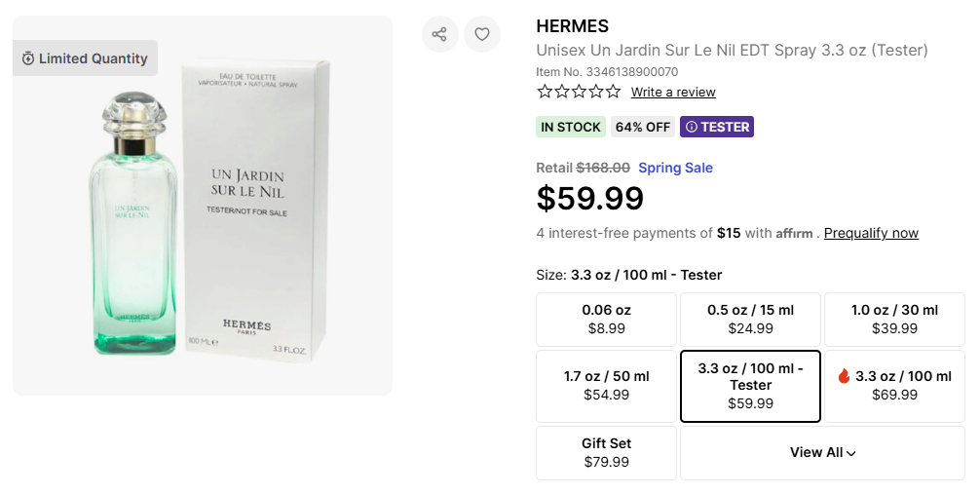Open the perfume product image
The width and height of the screenshot is (980, 494).
pos(203,205)
